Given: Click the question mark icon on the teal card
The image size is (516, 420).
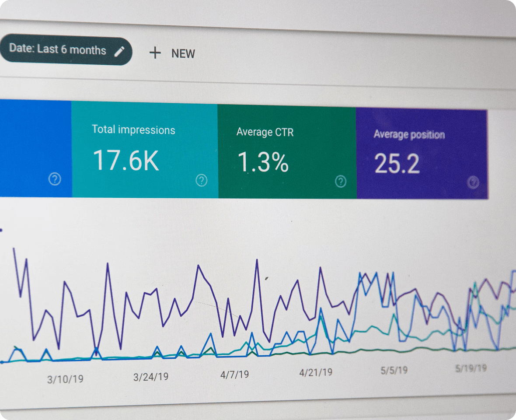Looking at the screenshot, I should (201, 180).
